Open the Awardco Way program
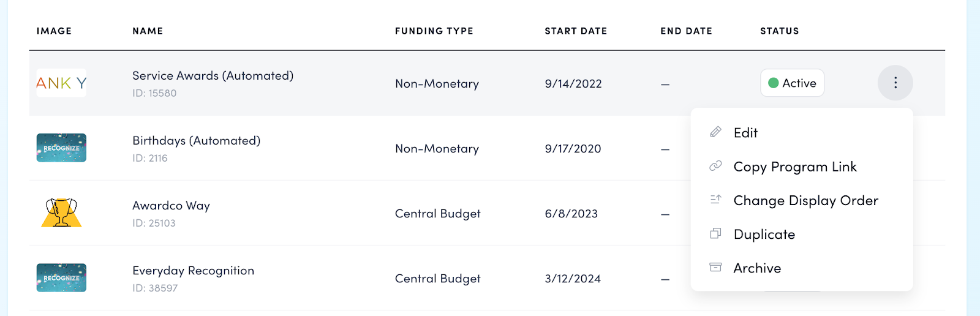This screenshot has width=980, height=316. (x=171, y=206)
